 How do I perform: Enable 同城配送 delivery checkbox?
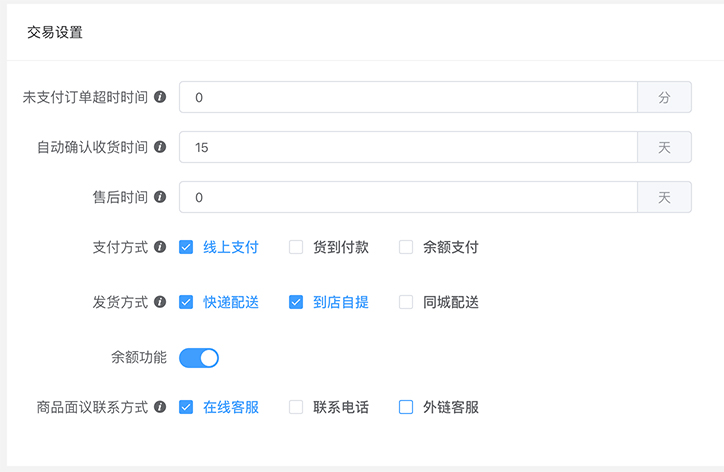coord(406,302)
